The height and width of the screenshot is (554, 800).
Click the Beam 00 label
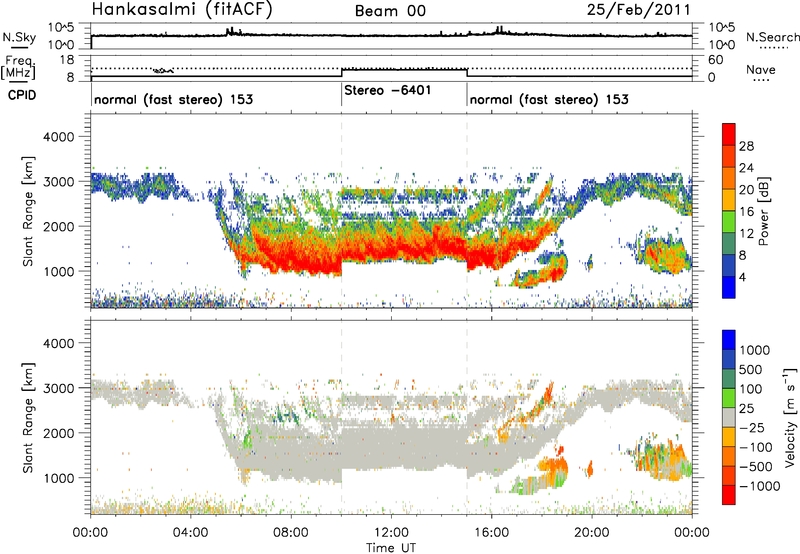390,11
